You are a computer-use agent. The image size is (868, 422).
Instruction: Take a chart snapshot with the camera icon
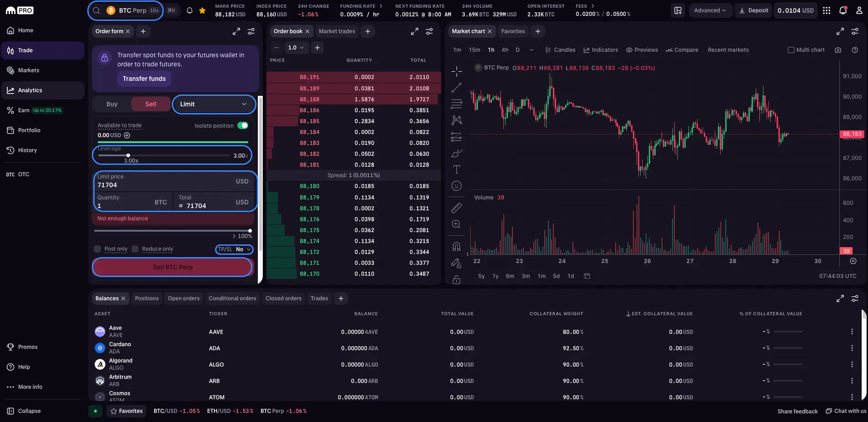pyautogui.click(x=838, y=50)
